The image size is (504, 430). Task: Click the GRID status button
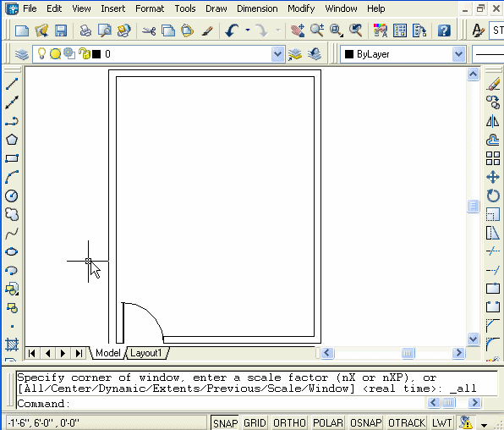click(255, 423)
